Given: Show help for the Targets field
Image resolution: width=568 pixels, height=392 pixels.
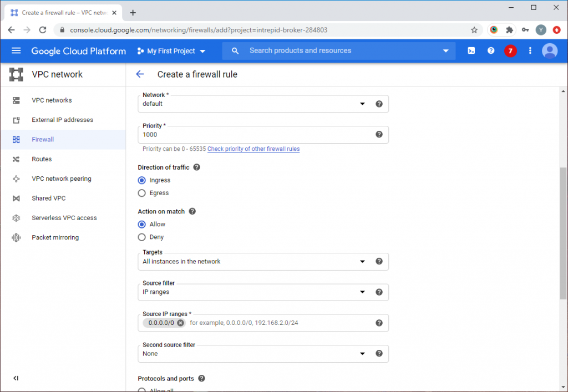Looking at the screenshot, I should pyautogui.click(x=379, y=261).
